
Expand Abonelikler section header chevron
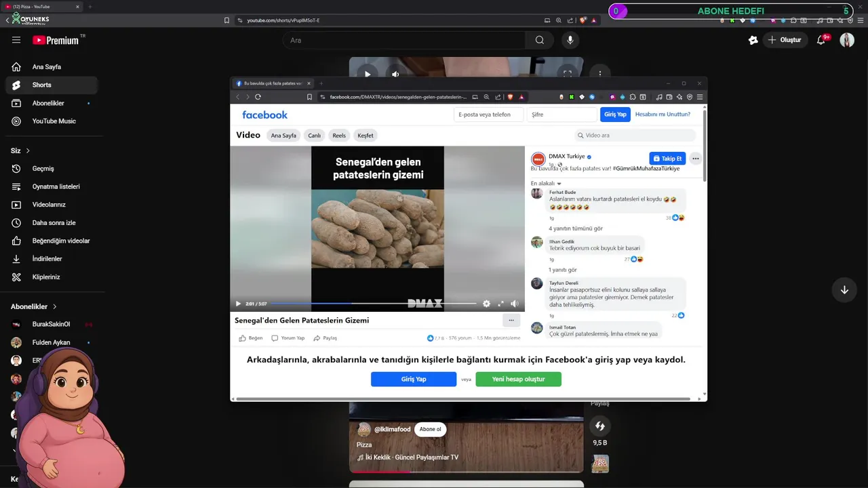pos(55,306)
